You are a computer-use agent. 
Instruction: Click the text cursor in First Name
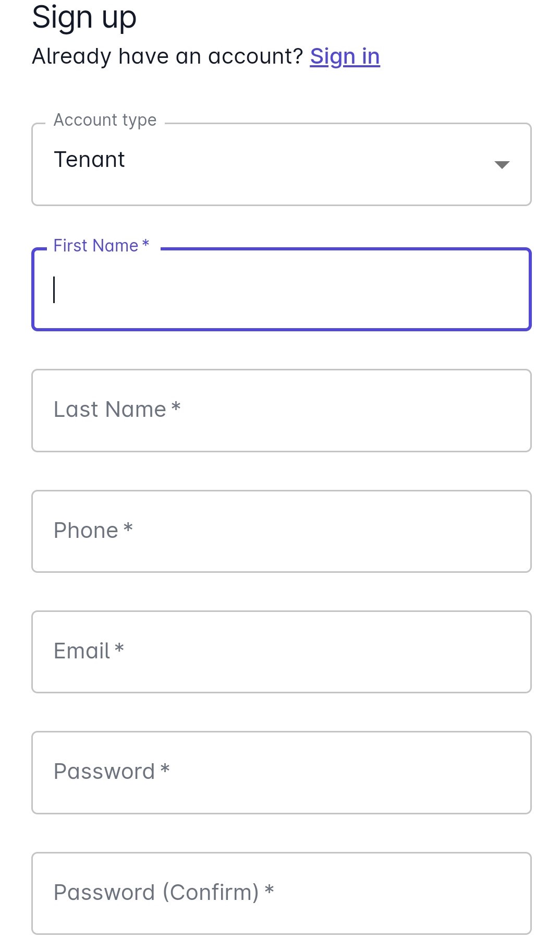point(54,290)
